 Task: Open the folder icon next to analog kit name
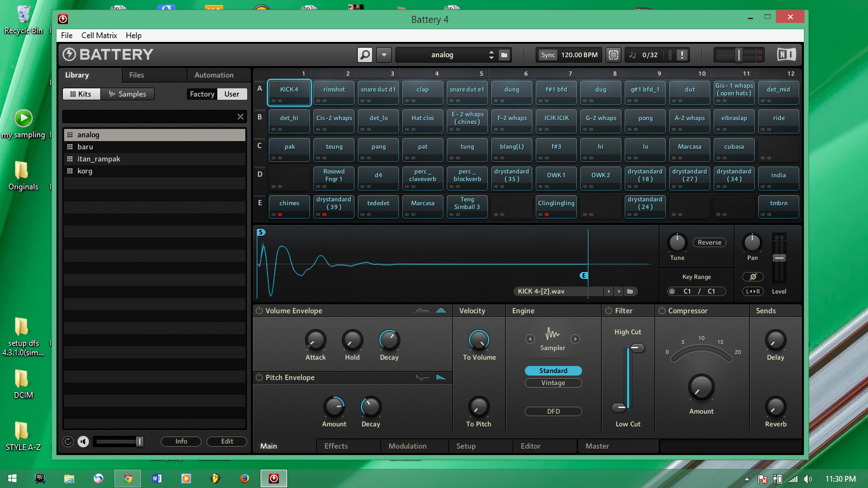[x=504, y=55]
